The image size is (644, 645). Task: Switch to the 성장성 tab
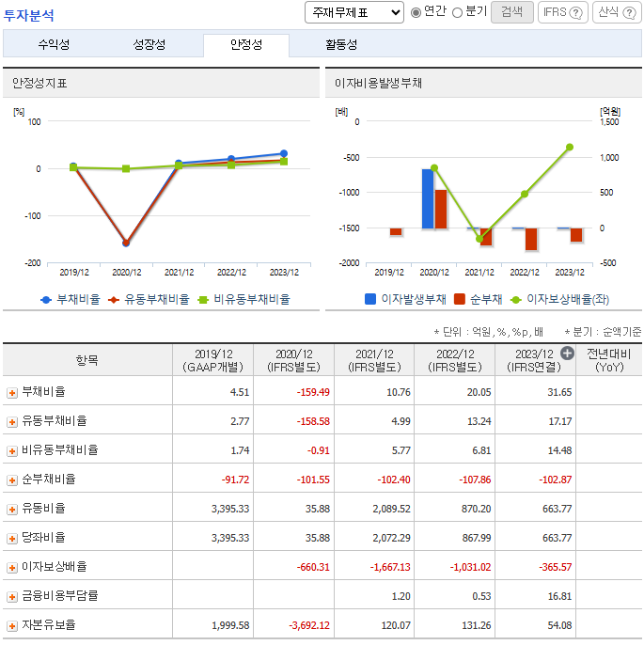click(149, 44)
